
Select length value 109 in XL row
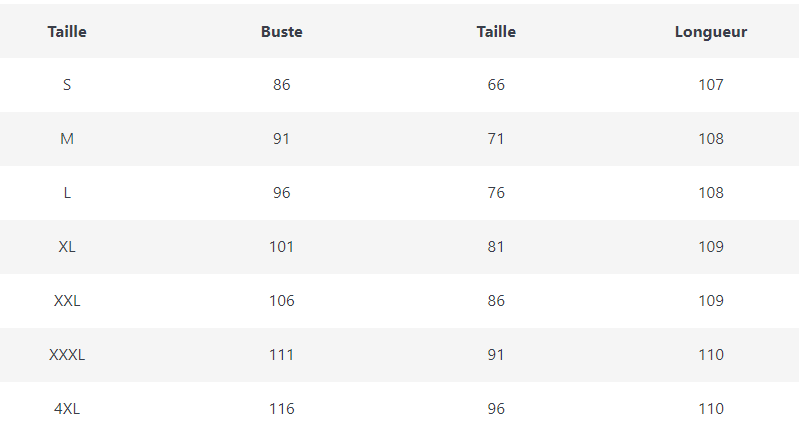(x=711, y=247)
